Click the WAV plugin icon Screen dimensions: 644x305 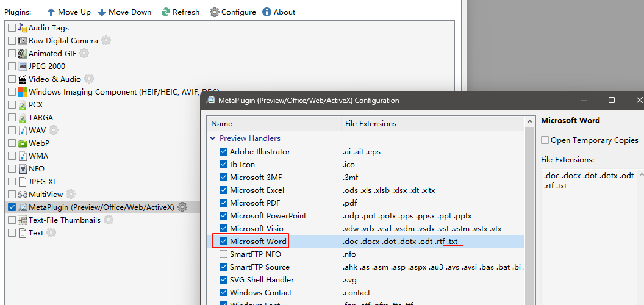click(x=23, y=131)
